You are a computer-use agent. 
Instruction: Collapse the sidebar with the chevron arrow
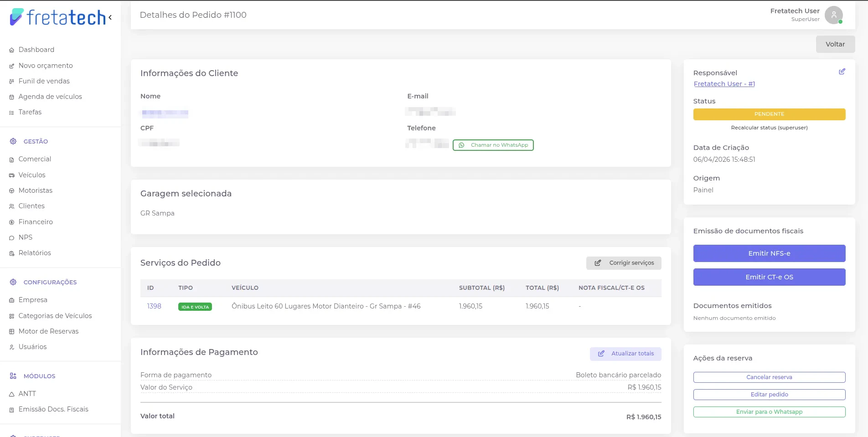coord(110,17)
